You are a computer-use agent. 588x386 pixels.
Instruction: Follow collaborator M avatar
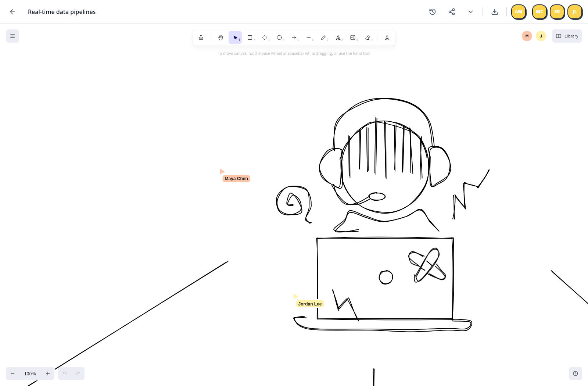[x=527, y=36]
